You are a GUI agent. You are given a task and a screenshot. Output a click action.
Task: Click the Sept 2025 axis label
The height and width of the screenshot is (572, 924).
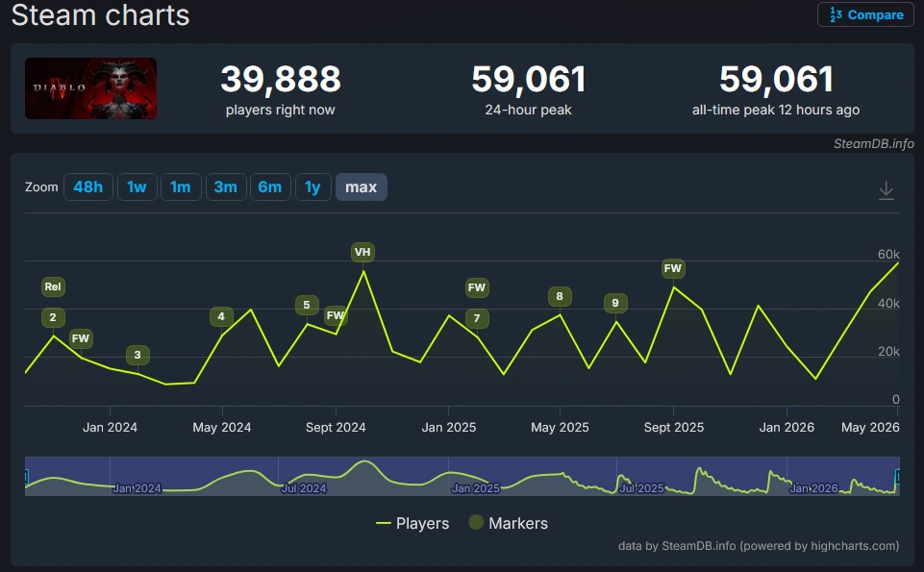point(674,427)
